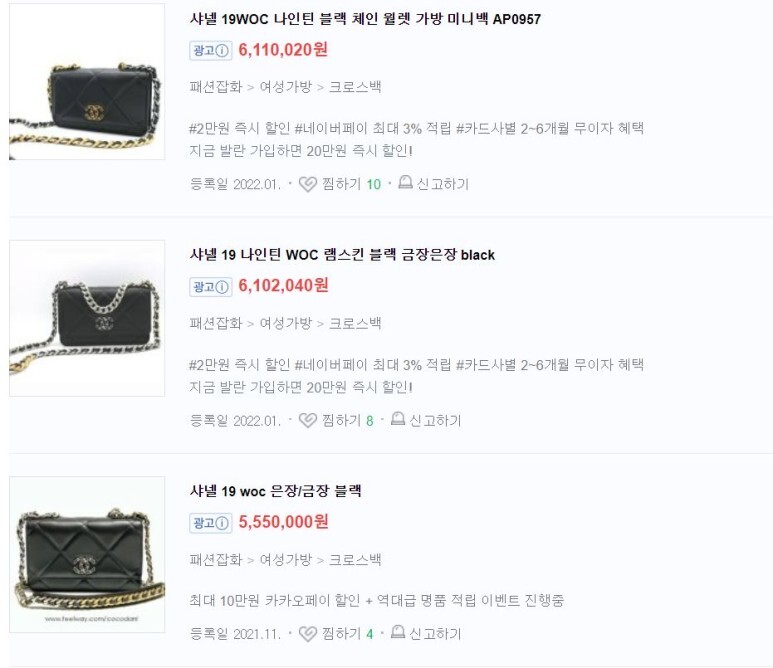Select 크로스백 category in the third listing breadcrumb
The image size is (773, 668).
point(355,560)
